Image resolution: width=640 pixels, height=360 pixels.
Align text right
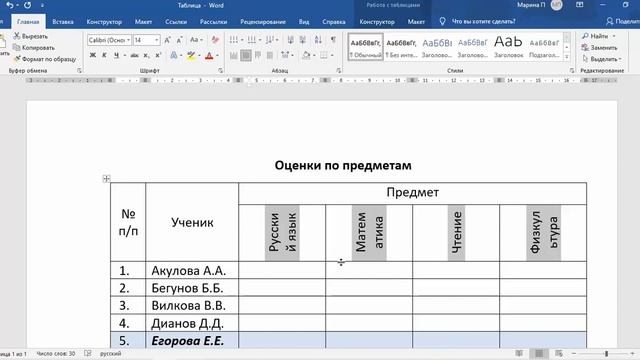coord(258,55)
